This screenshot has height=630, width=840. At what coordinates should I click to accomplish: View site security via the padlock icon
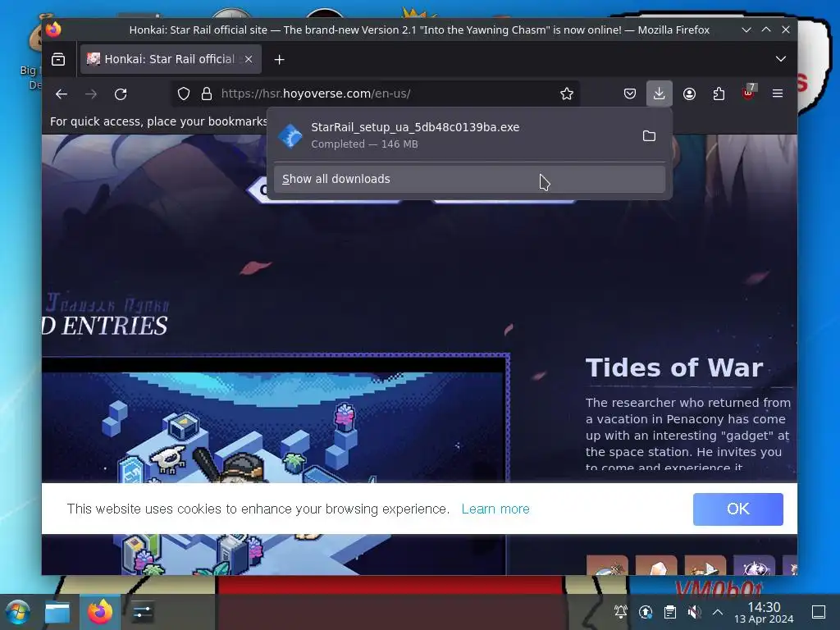(206, 94)
